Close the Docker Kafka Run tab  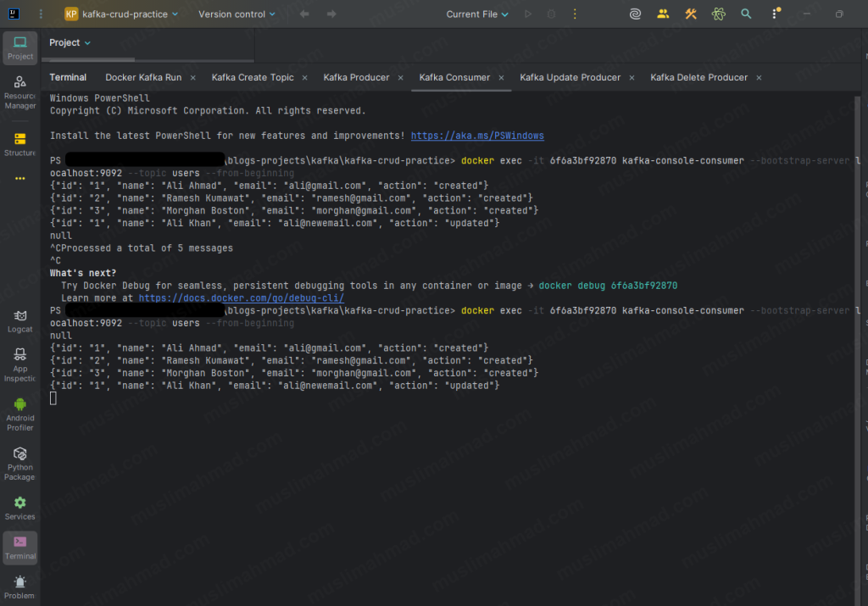pyautogui.click(x=192, y=78)
